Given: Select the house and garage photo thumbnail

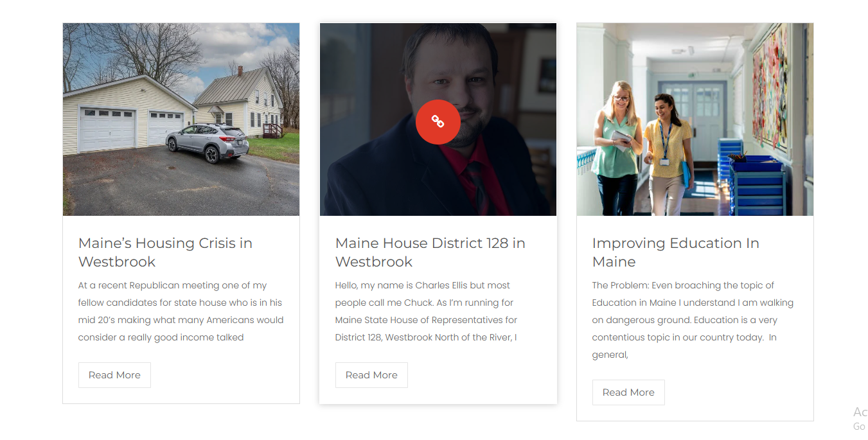Looking at the screenshot, I should pyautogui.click(x=181, y=119).
